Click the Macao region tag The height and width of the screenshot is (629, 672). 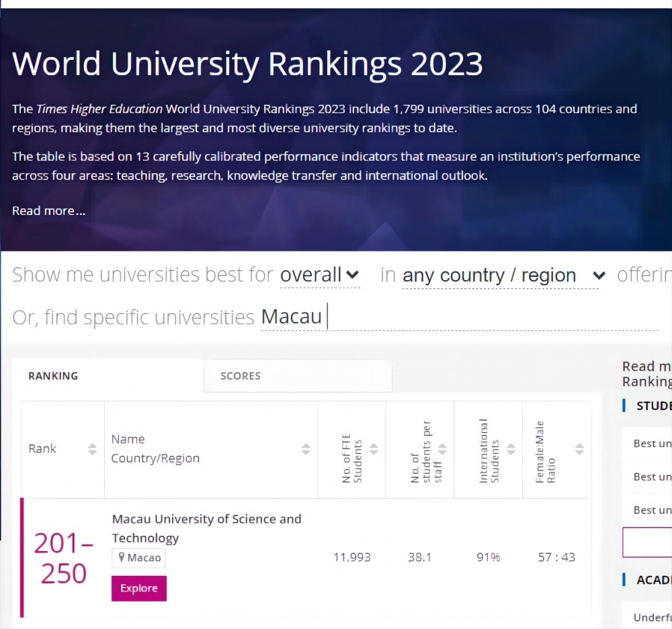pos(138,558)
